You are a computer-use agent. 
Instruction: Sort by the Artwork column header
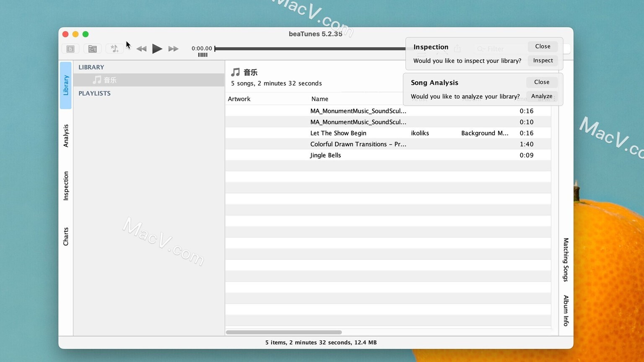pos(239,99)
